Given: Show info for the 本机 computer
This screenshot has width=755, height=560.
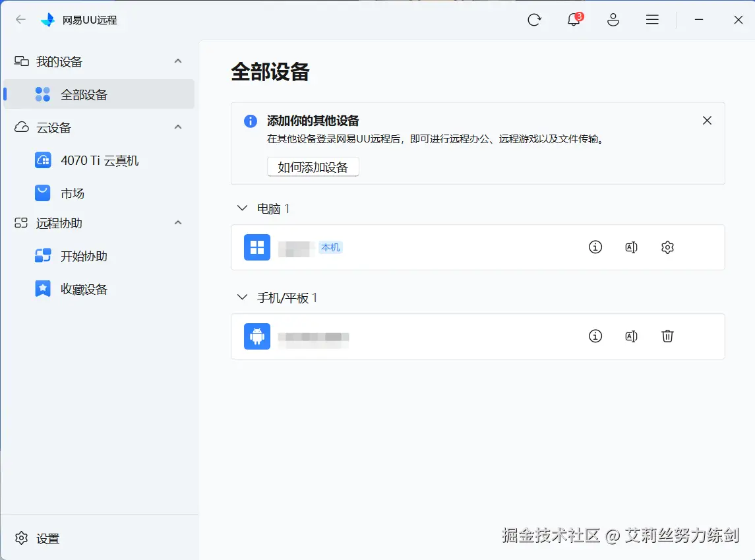Looking at the screenshot, I should pyautogui.click(x=595, y=247).
